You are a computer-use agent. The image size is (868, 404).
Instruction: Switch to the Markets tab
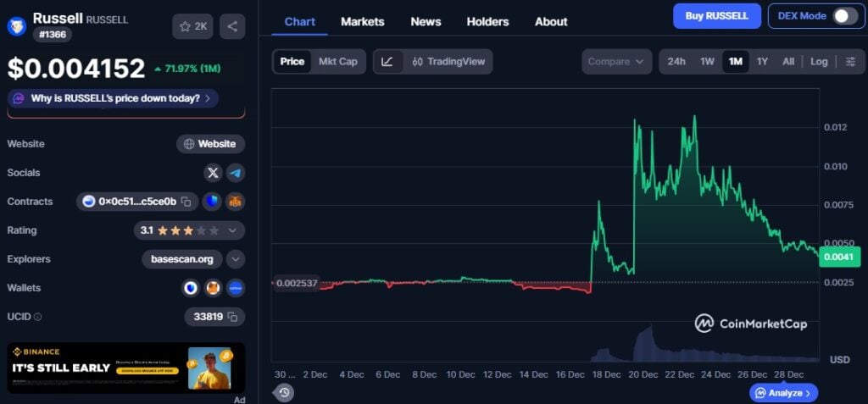pos(362,21)
